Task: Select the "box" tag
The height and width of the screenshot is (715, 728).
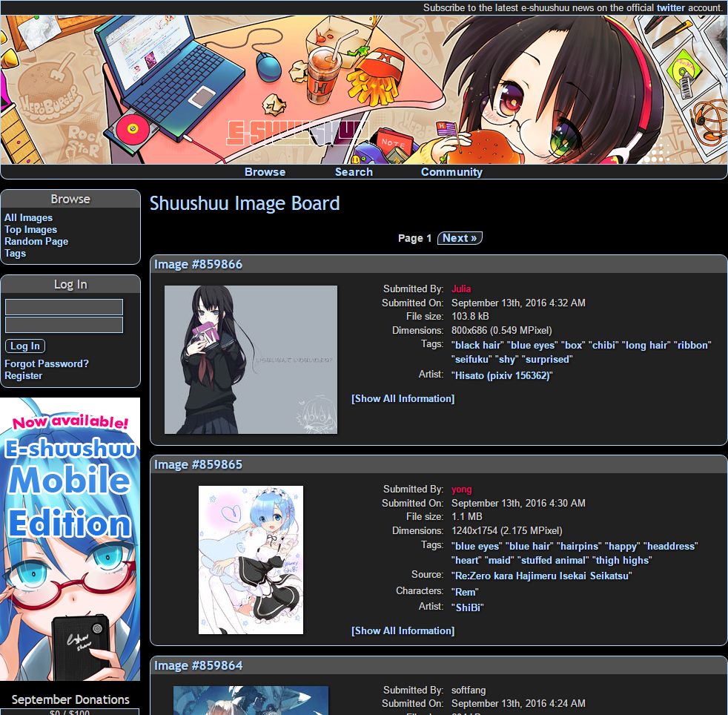Action: coord(573,345)
